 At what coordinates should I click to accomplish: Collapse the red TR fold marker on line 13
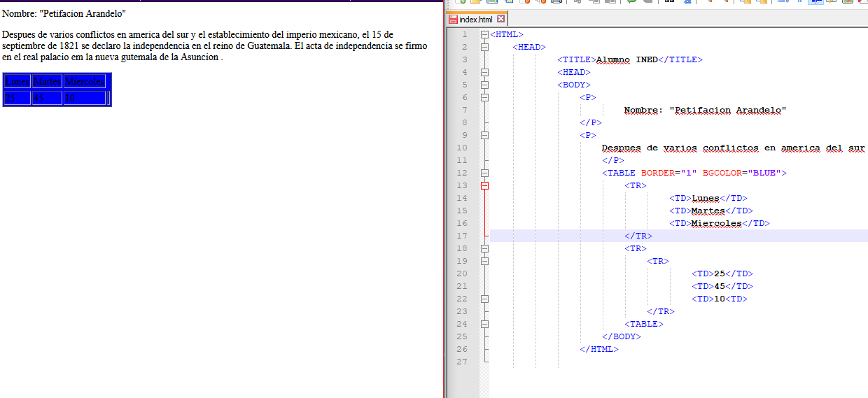click(x=484, y=185)
